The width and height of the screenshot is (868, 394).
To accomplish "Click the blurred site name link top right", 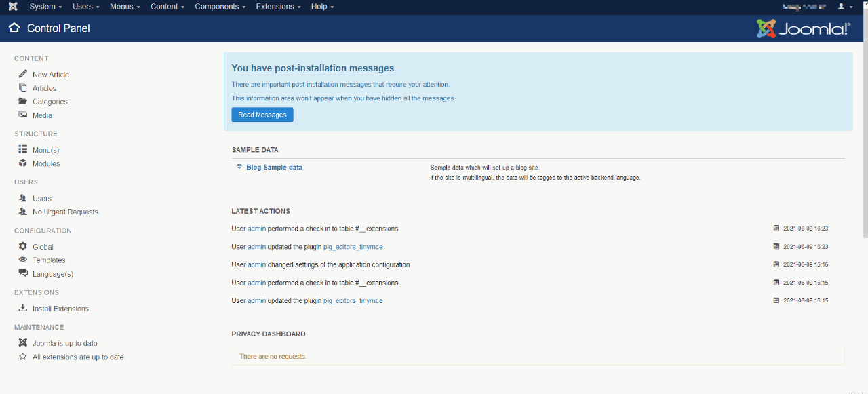I will (804, 7).
